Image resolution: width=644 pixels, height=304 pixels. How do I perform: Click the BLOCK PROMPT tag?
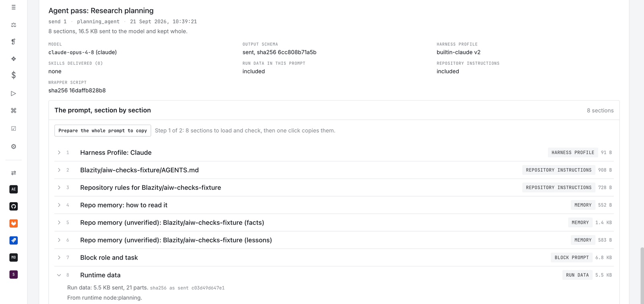pyautogui.click(x=572, y=257)
